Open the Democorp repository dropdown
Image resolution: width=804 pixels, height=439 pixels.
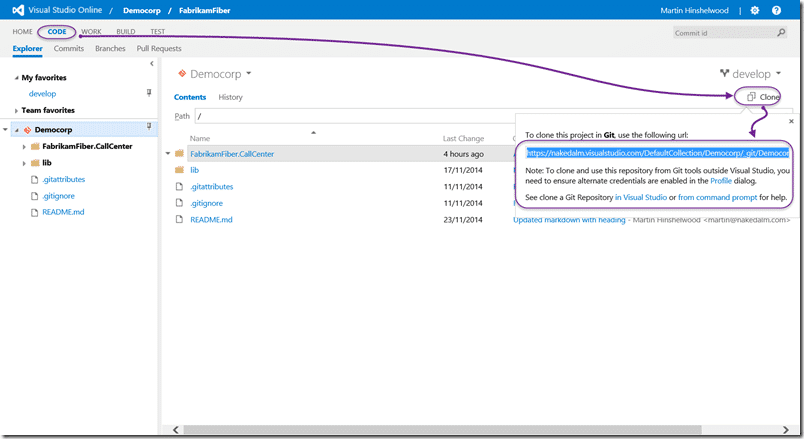tap(249, 73)
